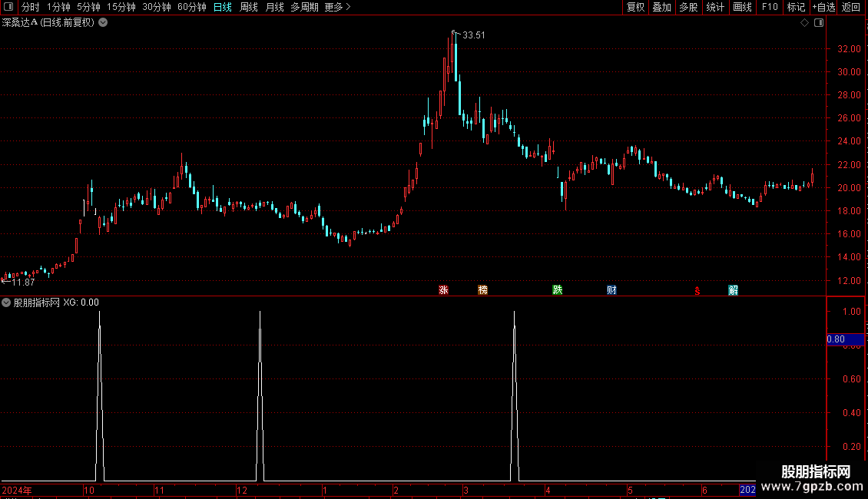This screenshot has height=499, width=868.
Task: Switch to 30分钟 period tab
Action: pos(157,7)
